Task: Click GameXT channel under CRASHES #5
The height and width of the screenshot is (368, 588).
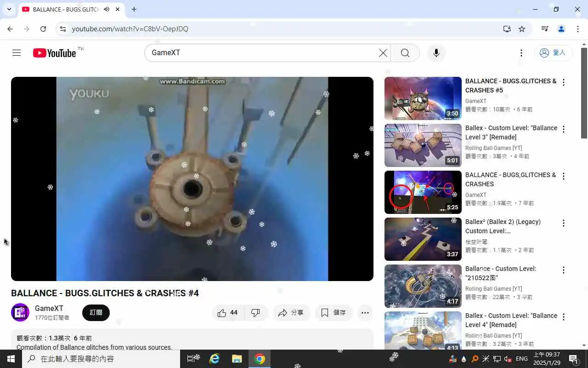Action: (x=476, y=101)
